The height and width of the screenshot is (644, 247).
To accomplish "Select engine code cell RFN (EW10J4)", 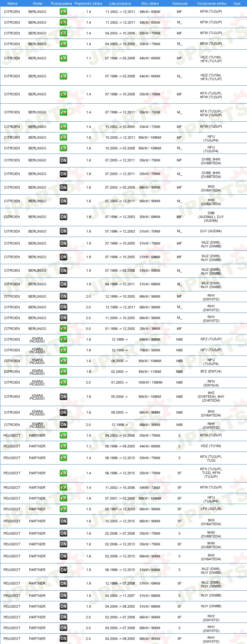I will [x=211, y=383].
